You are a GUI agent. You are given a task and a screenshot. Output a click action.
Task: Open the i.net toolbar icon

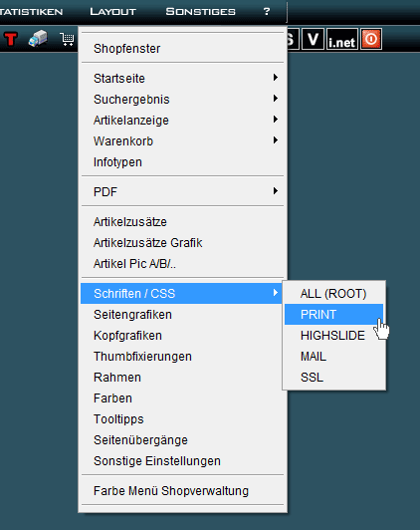tap(342, 39)
